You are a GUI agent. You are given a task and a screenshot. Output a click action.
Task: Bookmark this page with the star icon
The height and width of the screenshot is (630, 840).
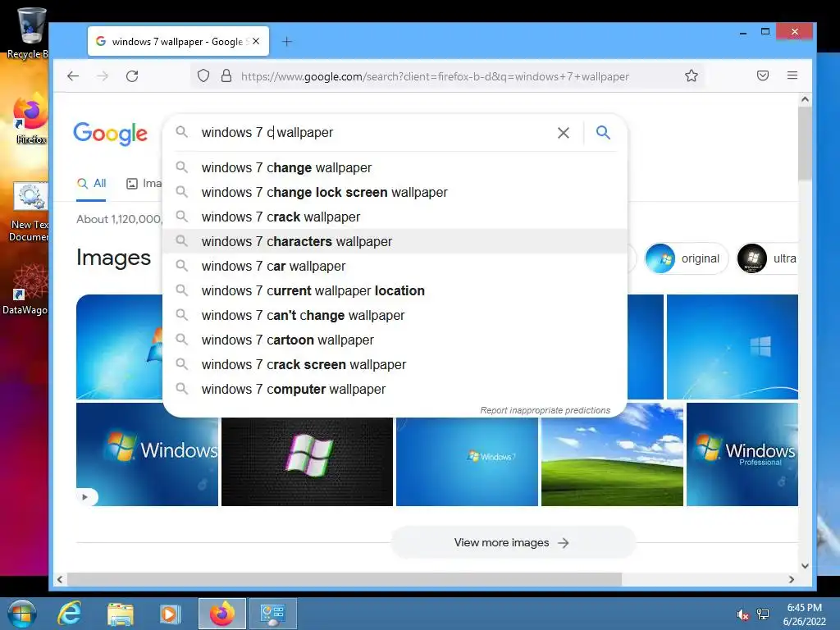[691, 76]
